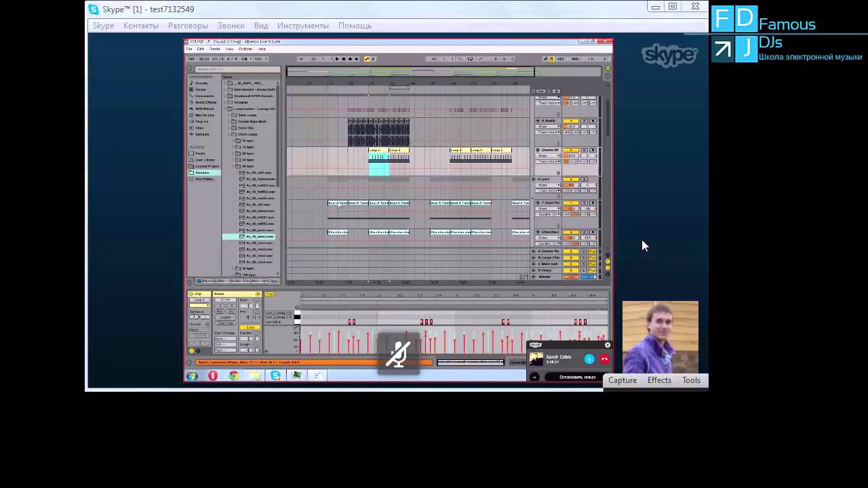
Task: Click the blue microphone button in Skype mini window
Action: coord(589,359)
